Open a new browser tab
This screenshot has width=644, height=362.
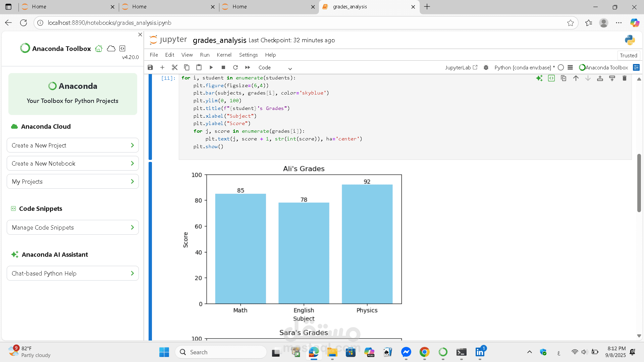point(427,7)
